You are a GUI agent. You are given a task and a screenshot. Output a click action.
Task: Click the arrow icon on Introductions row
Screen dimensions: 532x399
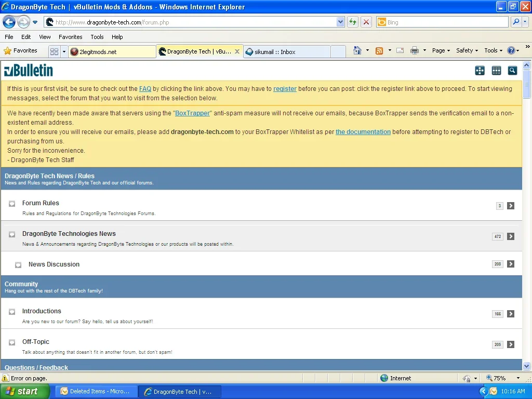511,314
